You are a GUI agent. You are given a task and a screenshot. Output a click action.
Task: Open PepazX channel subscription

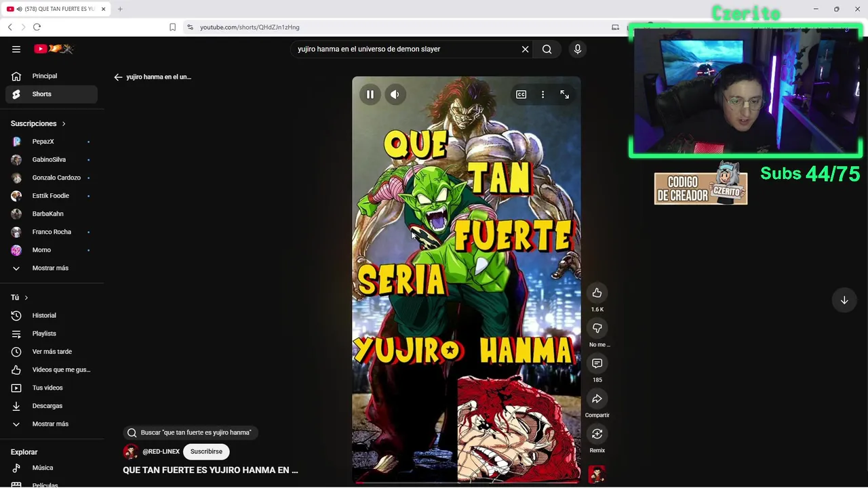[x=52, y=142]
